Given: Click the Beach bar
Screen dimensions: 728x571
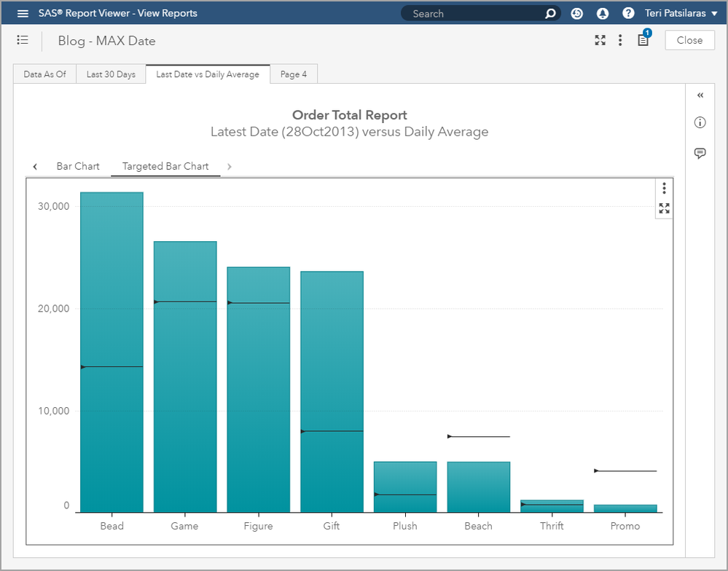Looking at the screenshot, I should coord(479,487).
